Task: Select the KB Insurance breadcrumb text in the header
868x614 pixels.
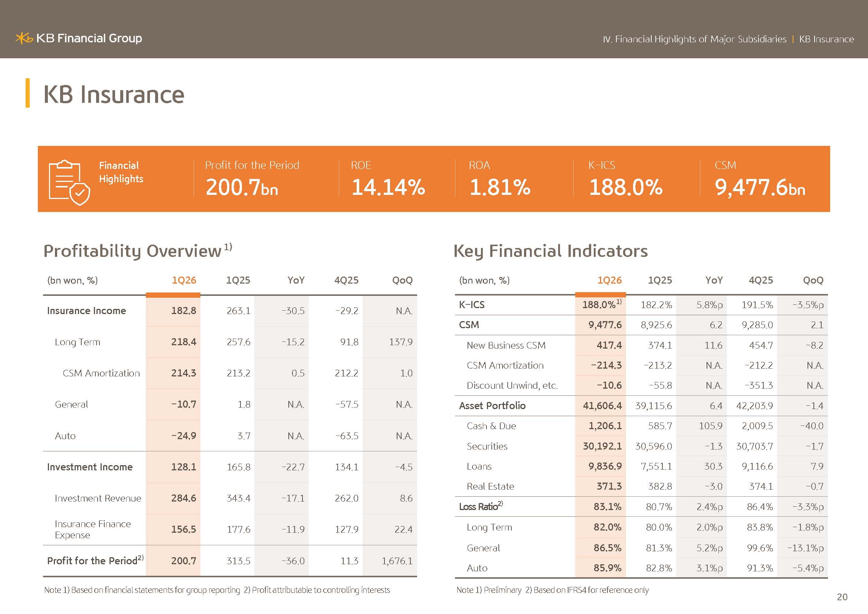Action: click(826, 39)
